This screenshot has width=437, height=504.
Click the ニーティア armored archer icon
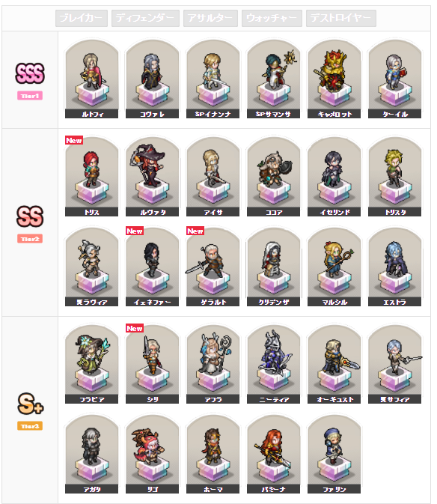[274, 364]
